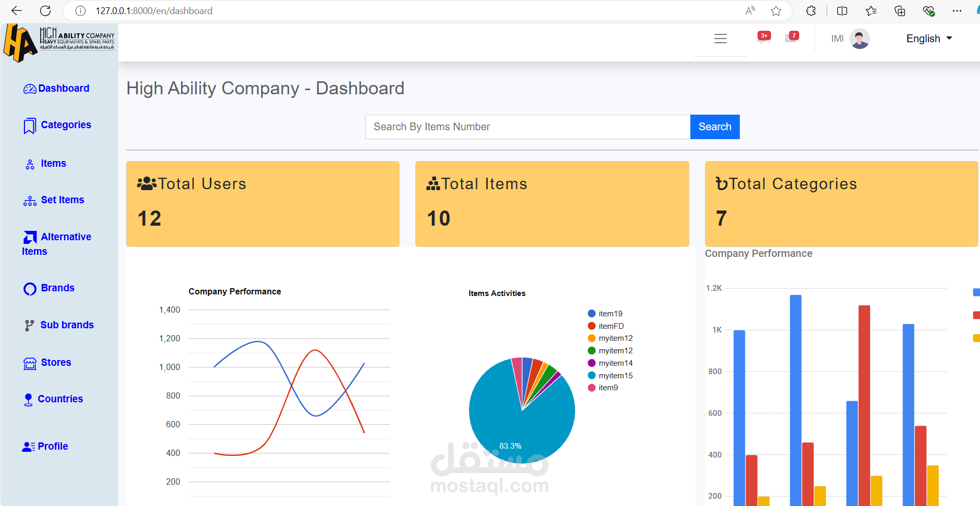This screenshot has height=506, width=980.
Task: Focus the Search By Items Number field
Action: (528, 127)
